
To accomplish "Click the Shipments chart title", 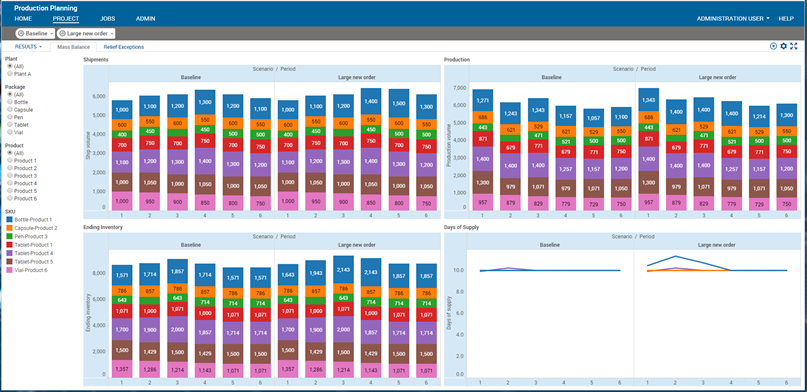I will tap(96, 60).
